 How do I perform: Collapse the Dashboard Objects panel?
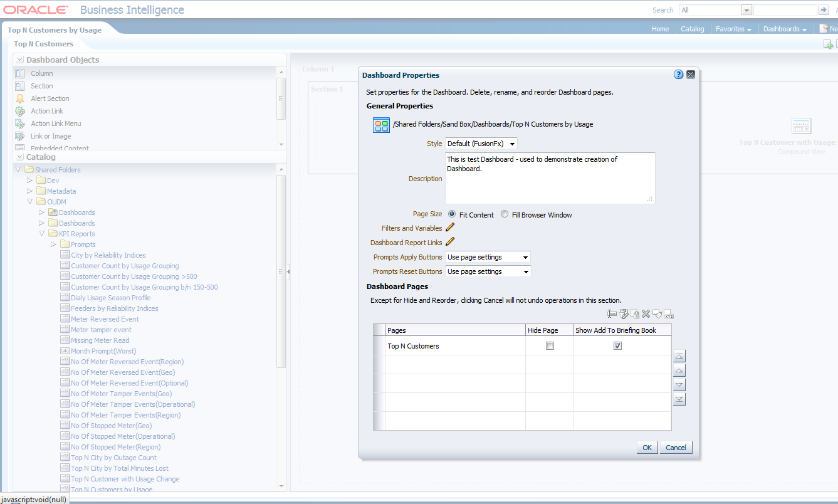[x=21, y=60]
